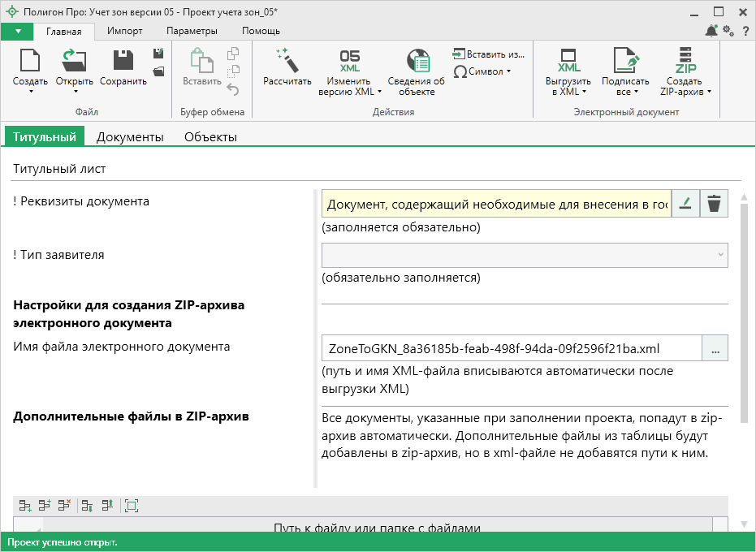756x552 pixels.
Task: Click the browse button for XML file name
Action: pyautogui.click(x=715, y=348)
